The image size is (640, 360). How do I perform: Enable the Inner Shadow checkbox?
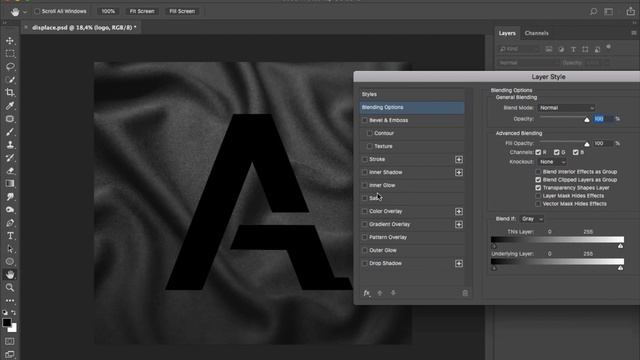coord(364,172)
